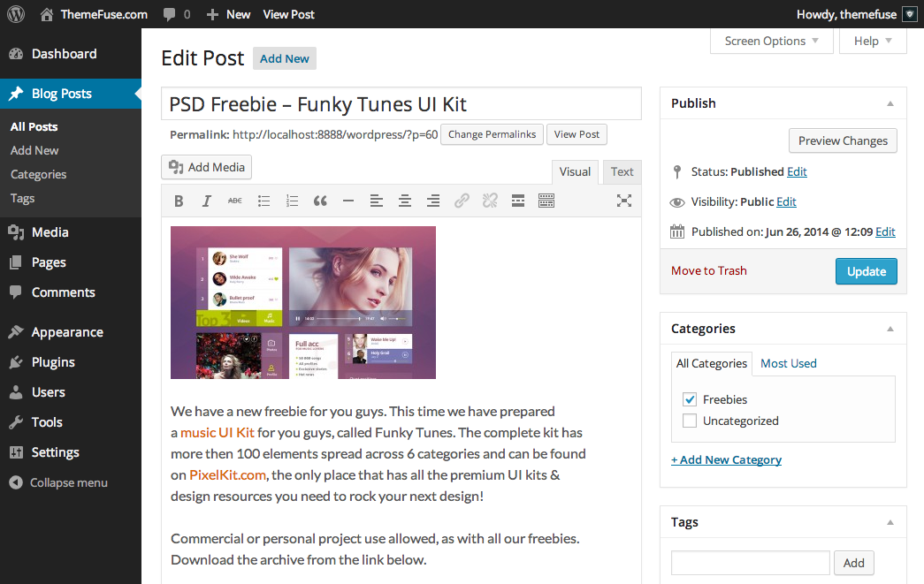Enter distraction-free fullscreen mode

click(624, 201)
